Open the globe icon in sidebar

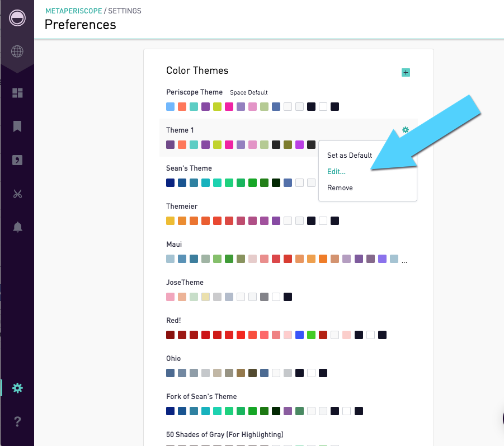[x=17, y=51]
